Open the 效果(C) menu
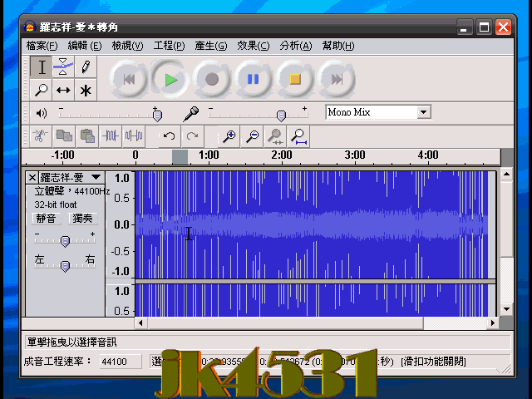This screenshot has height=399, width=532. point(253,46)
